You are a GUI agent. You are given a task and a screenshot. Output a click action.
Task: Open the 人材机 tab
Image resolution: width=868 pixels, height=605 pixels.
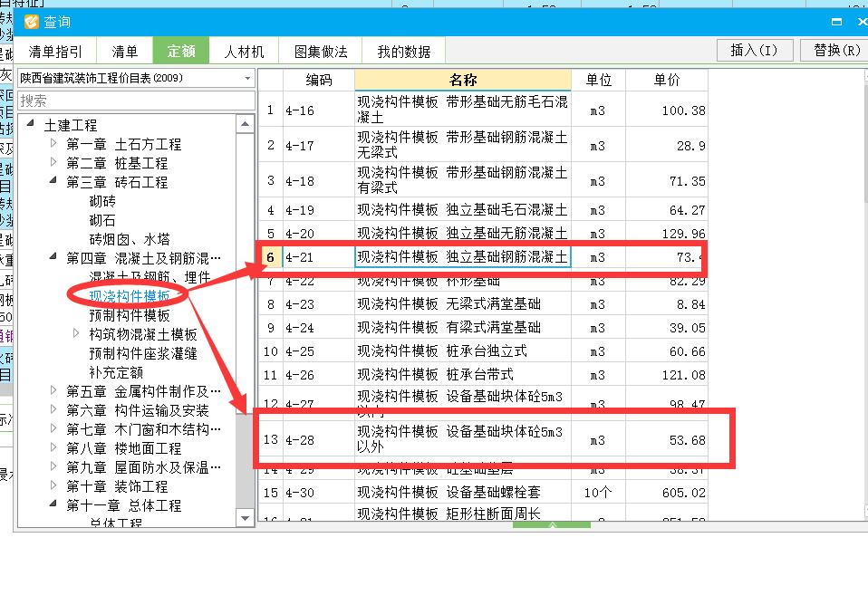244,52
